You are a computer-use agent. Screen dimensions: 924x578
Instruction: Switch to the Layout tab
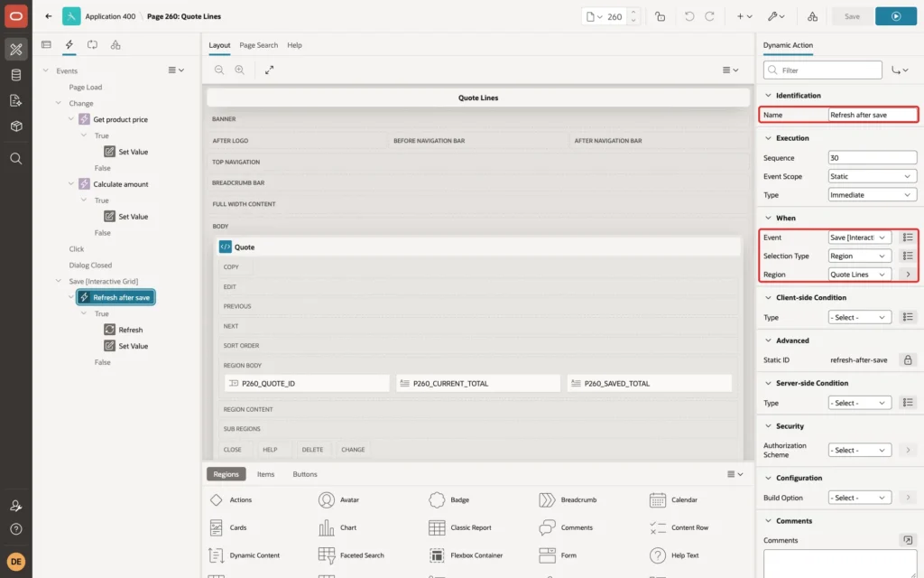pyautogui.click(x=219, y=45)
